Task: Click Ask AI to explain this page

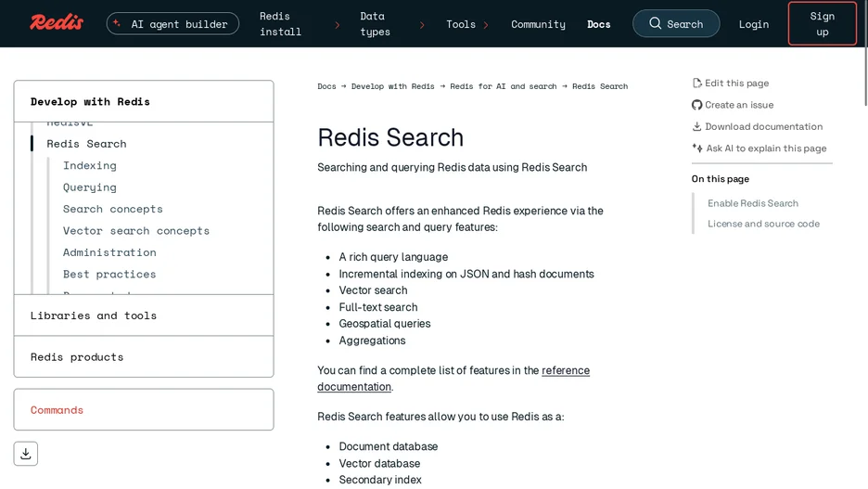Action: pyautogui.click(x=766, y=148)
